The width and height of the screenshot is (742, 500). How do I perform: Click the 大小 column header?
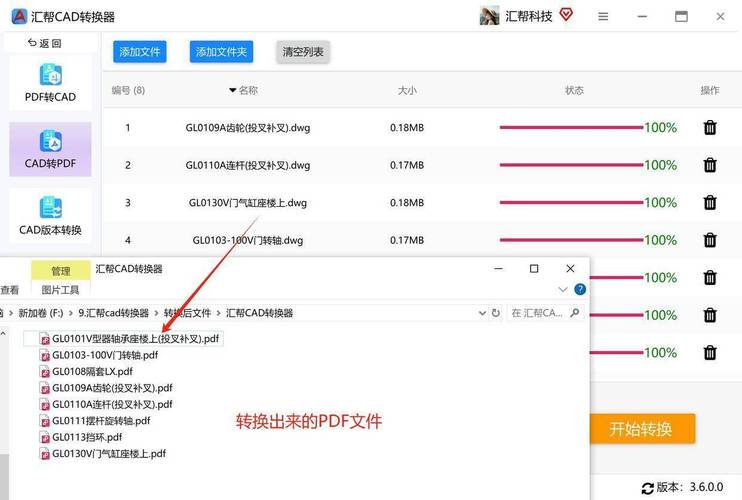point(407,90)
